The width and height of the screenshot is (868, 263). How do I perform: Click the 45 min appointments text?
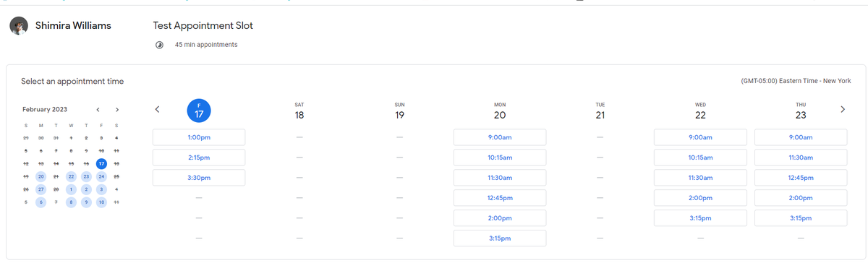pyautogui.click(x=206, y=45)
